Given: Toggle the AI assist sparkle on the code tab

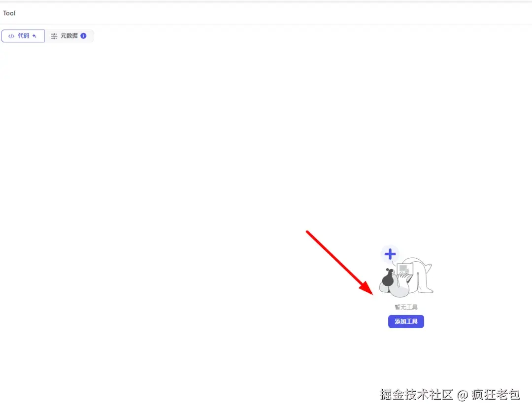Looking at the screenshot, I should click(x=33, y=36).
